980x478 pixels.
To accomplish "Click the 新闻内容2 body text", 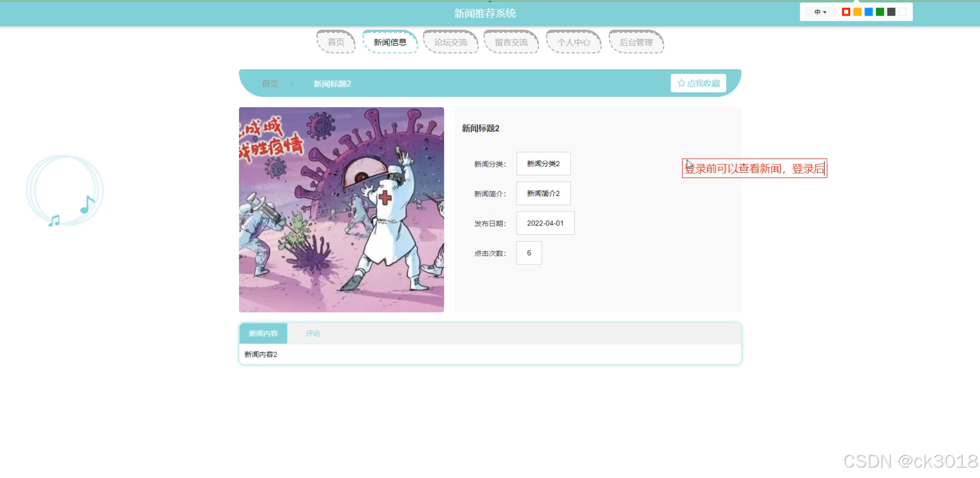I will [x=261, y=355].
